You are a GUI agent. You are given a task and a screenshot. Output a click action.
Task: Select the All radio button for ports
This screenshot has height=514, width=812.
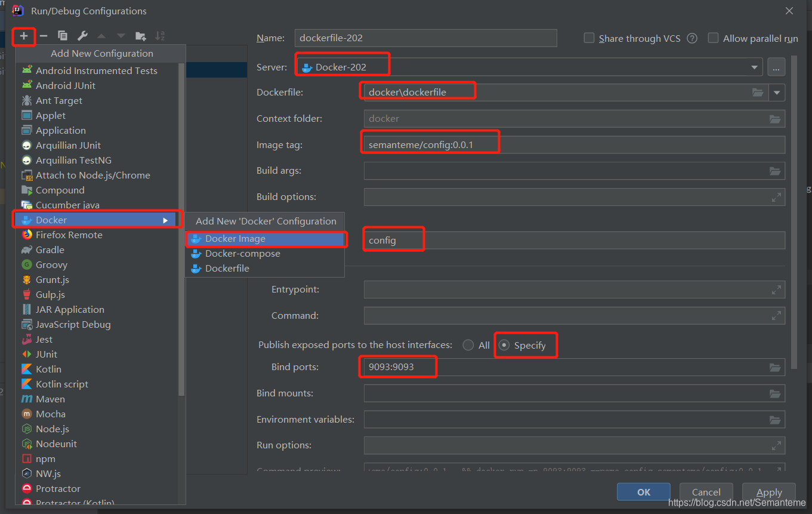[x=468, y=345]
